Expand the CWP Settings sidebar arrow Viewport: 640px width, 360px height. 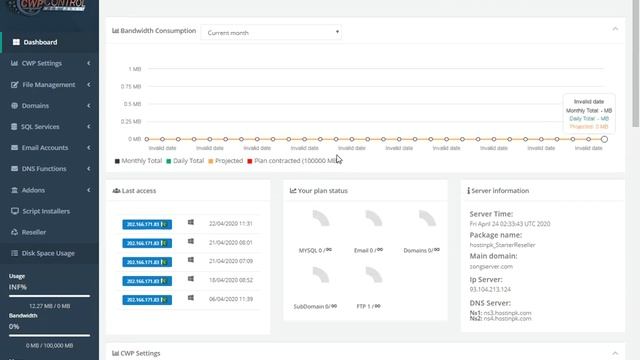coord(89,63)
